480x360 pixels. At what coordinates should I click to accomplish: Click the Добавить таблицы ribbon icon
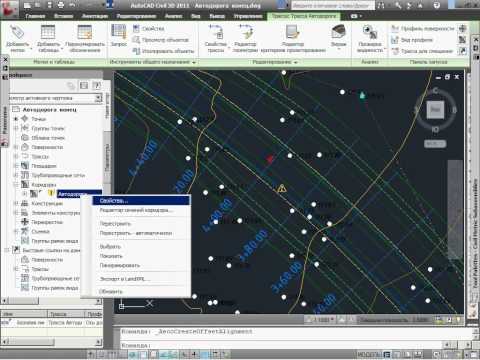pyautogui.click(x=48, y=32)
